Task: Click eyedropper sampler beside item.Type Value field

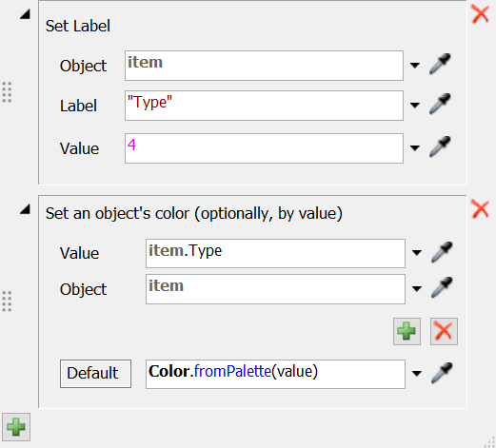Action: click(442, 252)
